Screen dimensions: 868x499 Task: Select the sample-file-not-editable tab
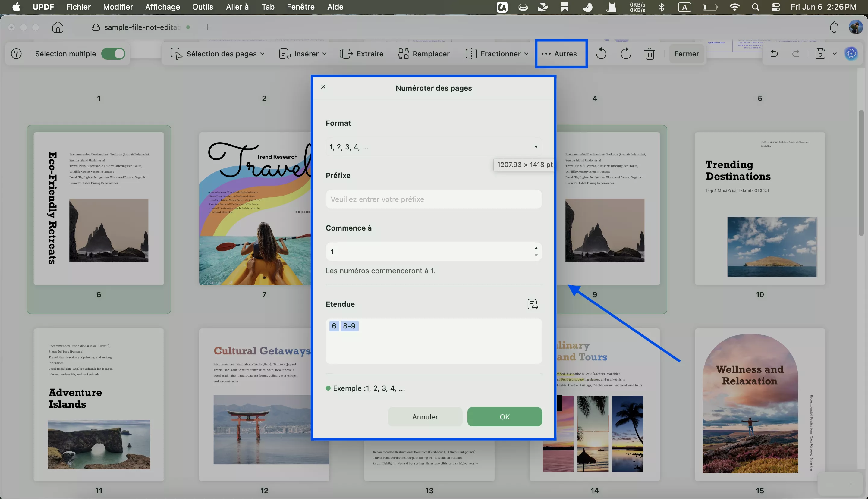[x=141, y=27]
